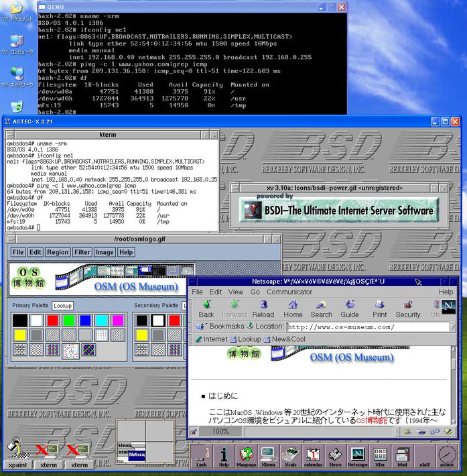
Task: Print the page from Netscape toolbar
Action: pos(380,309)
